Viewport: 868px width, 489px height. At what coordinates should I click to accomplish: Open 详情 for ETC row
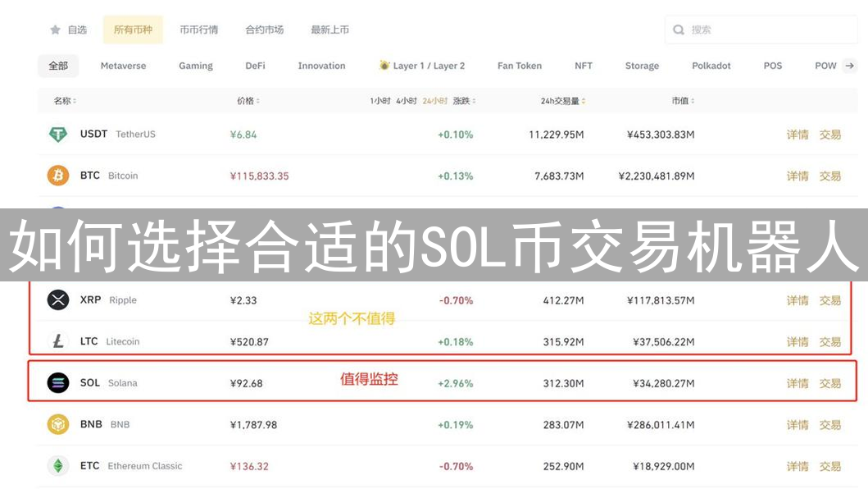[798, 467]
